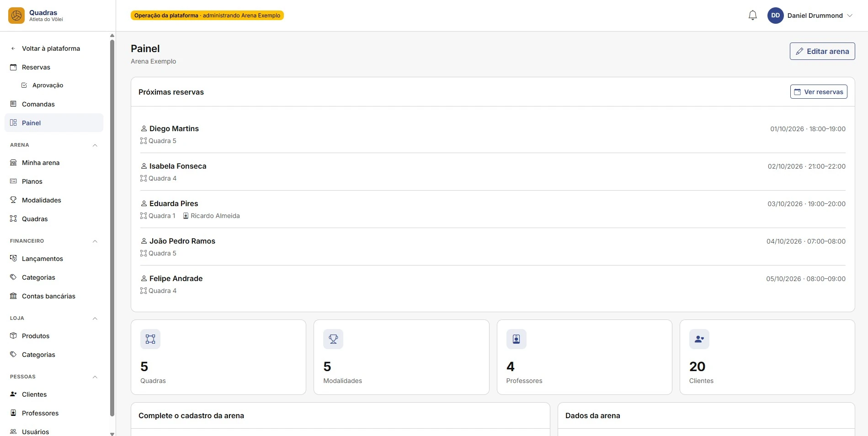Click the people icon in Clientes card
The image size is (868, 436).
[699, 339]
